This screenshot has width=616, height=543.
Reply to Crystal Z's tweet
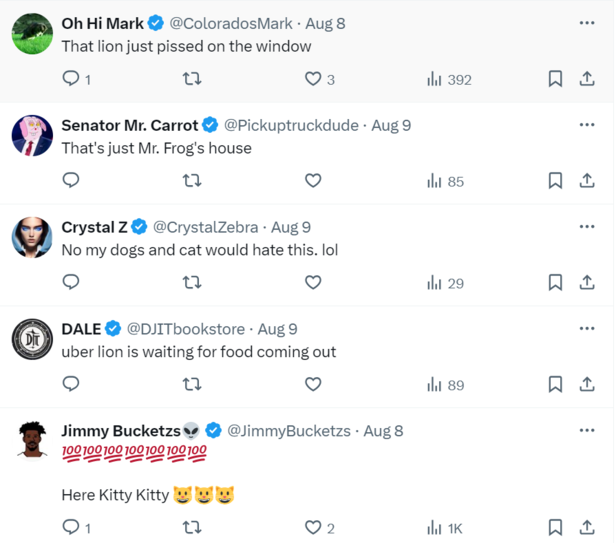71,283
